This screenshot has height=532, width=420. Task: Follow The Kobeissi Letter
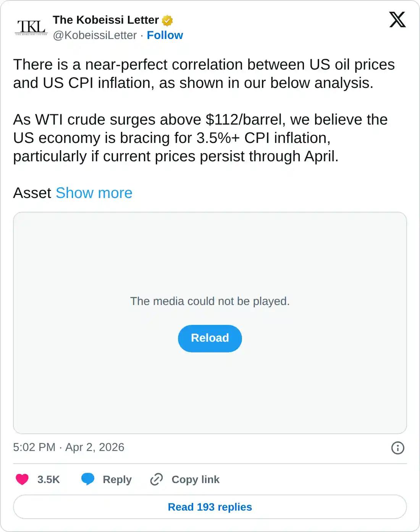(165, 35)
